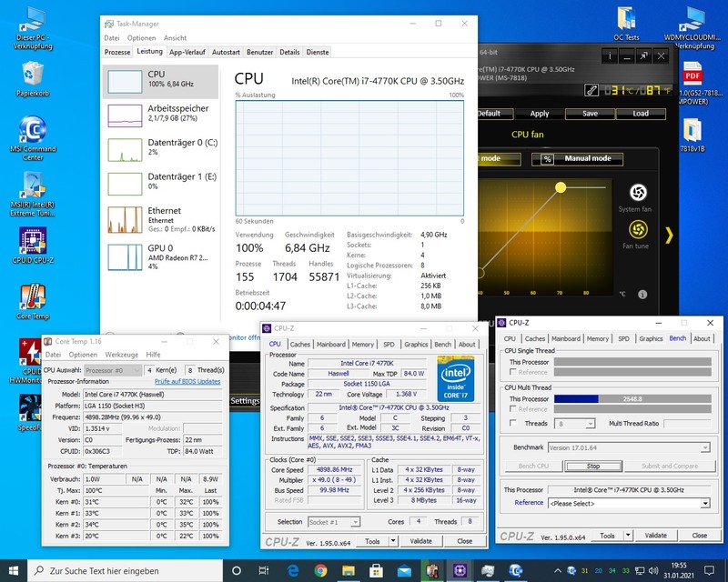Click the Stop button in CPU-Z Bench
728x582 pixels.
[593, 466]
